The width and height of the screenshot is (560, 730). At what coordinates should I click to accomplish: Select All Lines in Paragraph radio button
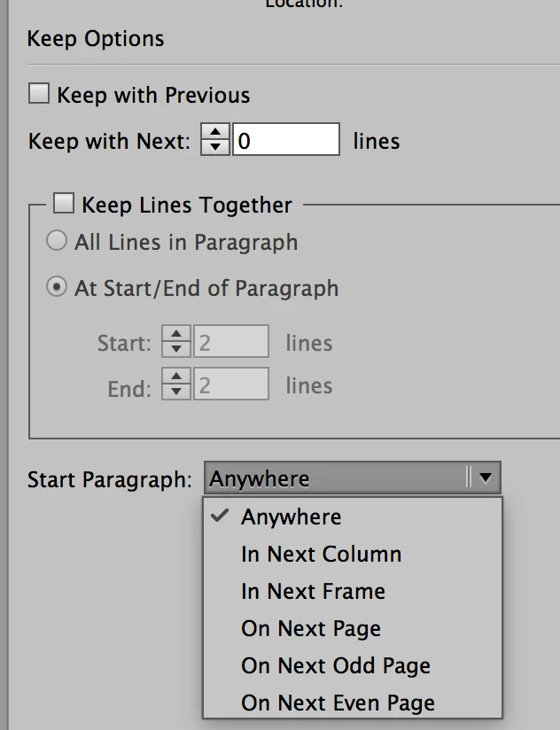[x=57, y=241]
